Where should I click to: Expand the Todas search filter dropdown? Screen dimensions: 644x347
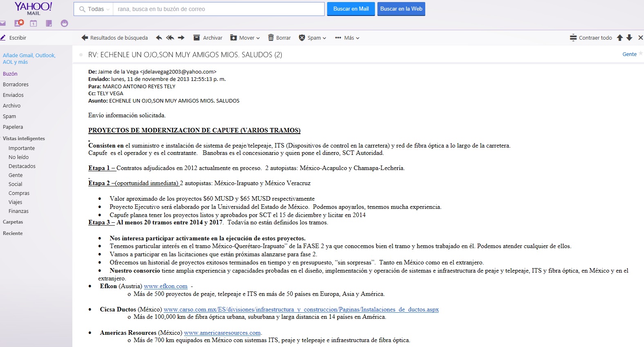[x=94, y=9]
